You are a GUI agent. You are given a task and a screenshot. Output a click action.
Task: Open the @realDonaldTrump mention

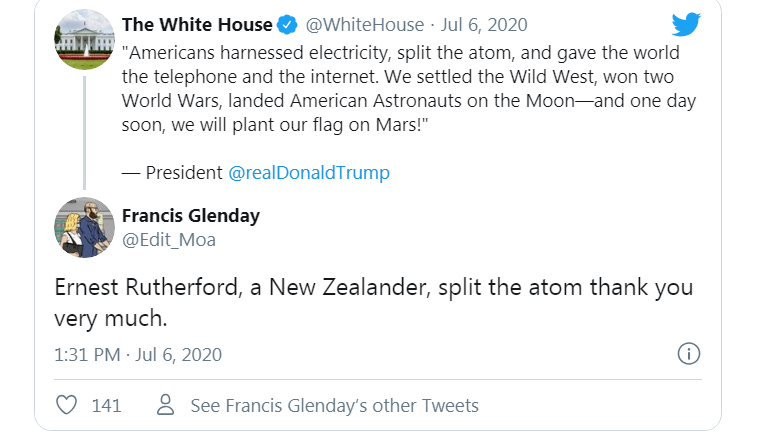pos(309,172)
